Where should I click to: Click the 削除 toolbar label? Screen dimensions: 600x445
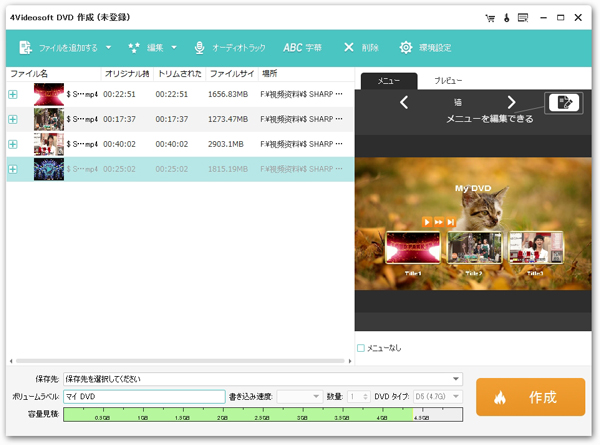[370, 48]
